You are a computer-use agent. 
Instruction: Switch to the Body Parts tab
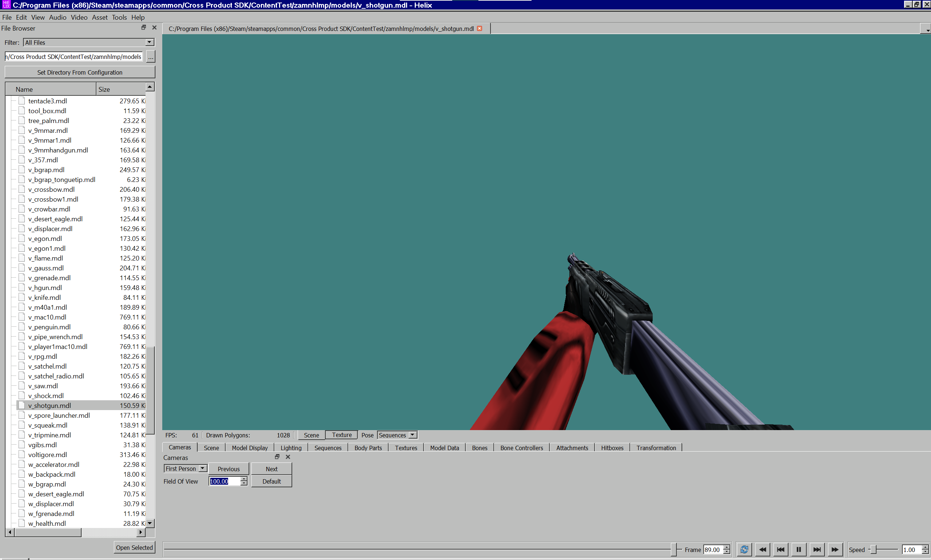(368, 448)
